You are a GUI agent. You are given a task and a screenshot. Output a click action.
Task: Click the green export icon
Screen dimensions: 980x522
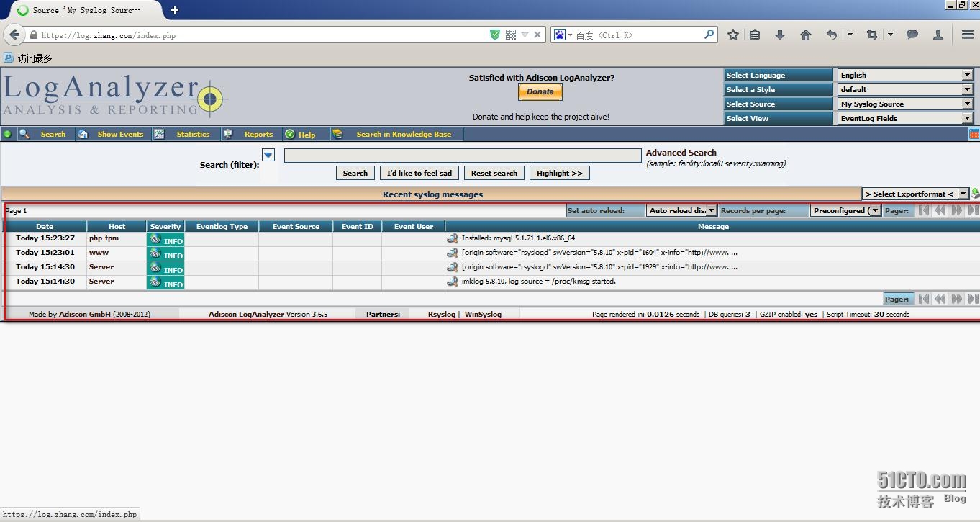tap(976, 194)
